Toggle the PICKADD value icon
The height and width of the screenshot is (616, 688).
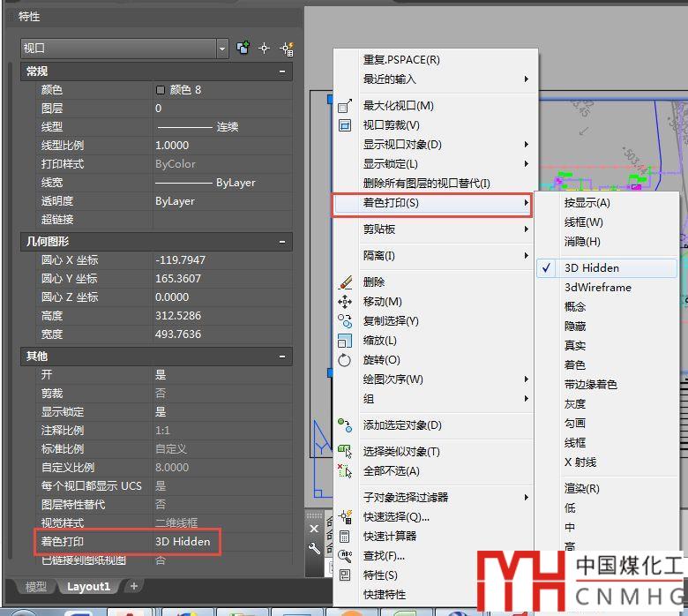coord(243,49)
